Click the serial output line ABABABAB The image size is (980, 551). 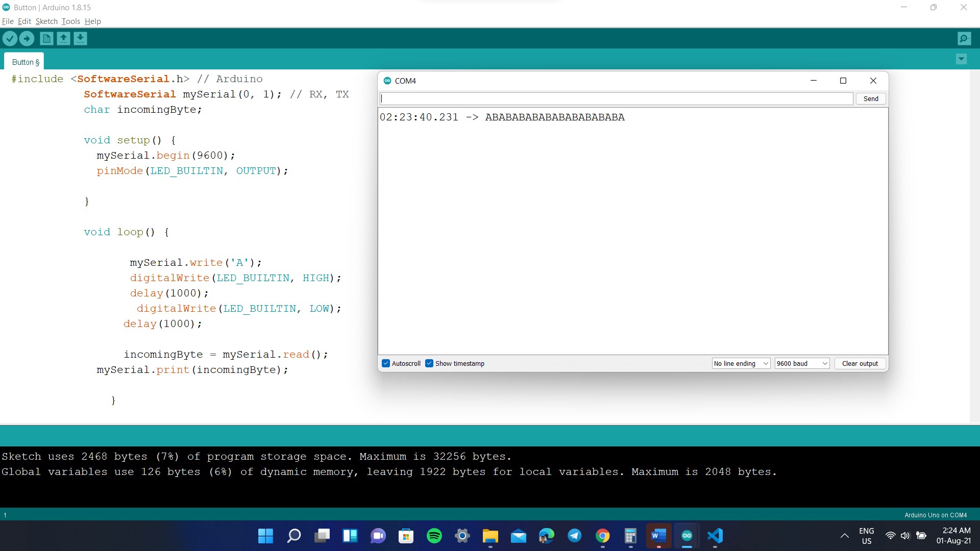pos(502,117)
